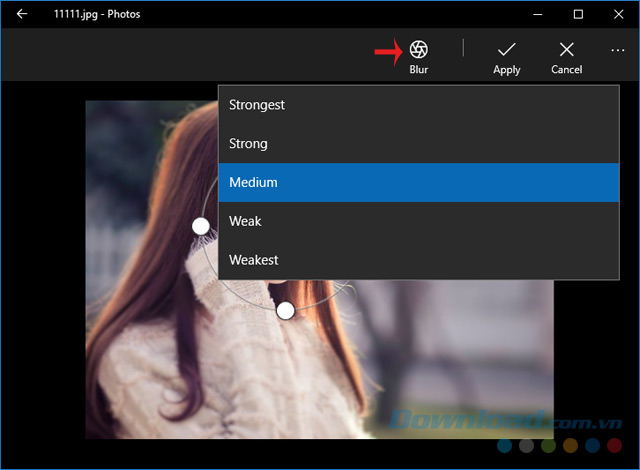Select Medium blur level

tap(419, 182)
